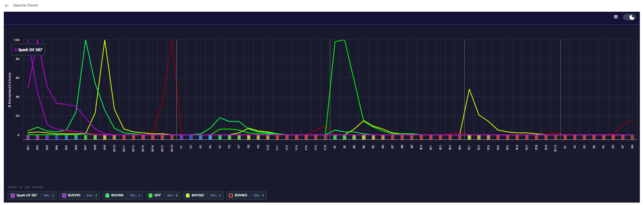Toggle the BUV395 legend item
This screenshot has width=644, height=205.
tap(80, 195)
